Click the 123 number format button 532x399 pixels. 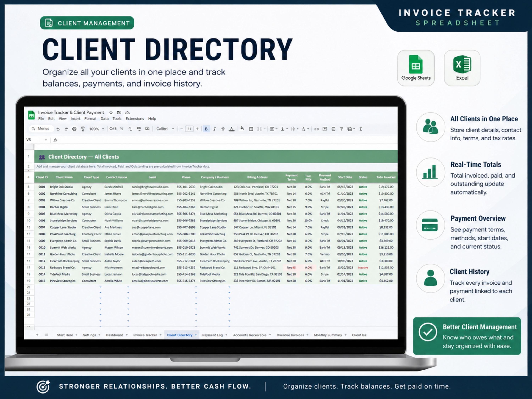[147, 129]
